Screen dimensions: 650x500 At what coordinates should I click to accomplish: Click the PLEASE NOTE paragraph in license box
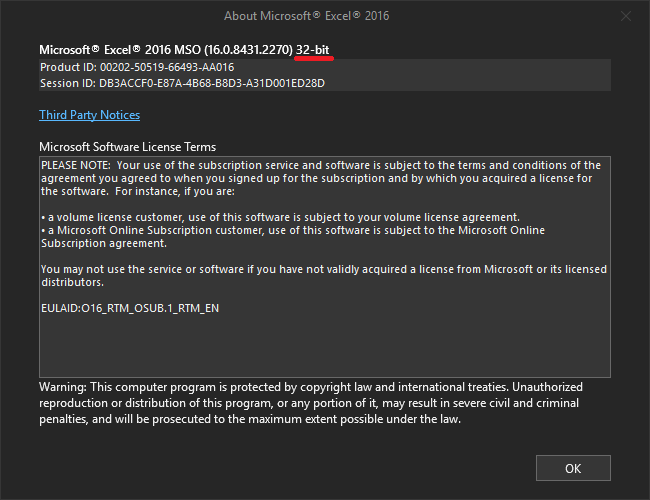321,178
